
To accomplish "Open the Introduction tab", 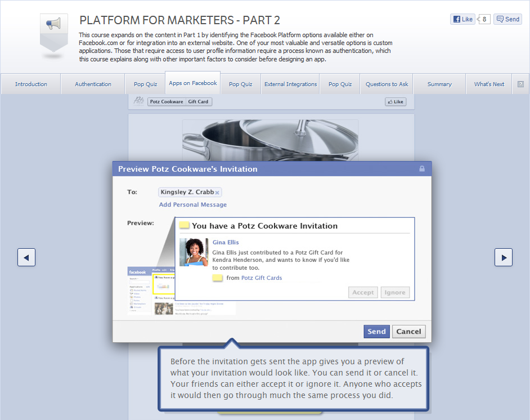I will click(x=31, y=84).
